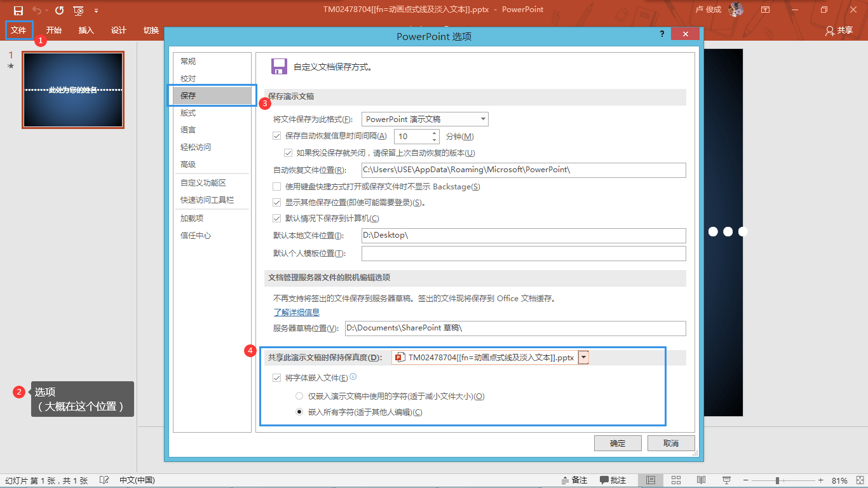868x488 pixels.
Task: Select 仅嵌入演示文稿中使用的字符 radio option
Action: (x=299, y=396)
